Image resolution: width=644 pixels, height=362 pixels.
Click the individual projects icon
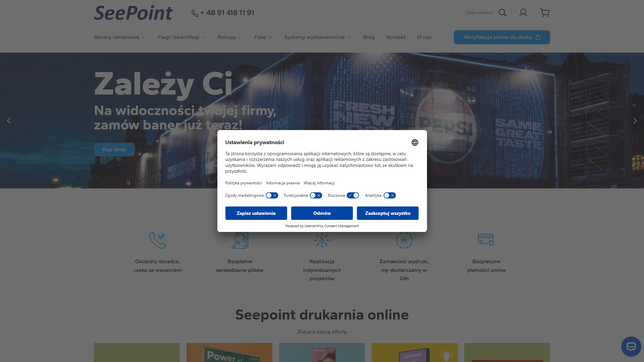(322, 240)
